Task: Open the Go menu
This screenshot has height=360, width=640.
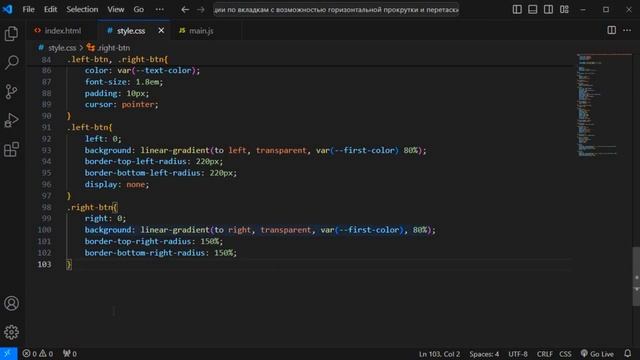Action: [x=138, y=9]
